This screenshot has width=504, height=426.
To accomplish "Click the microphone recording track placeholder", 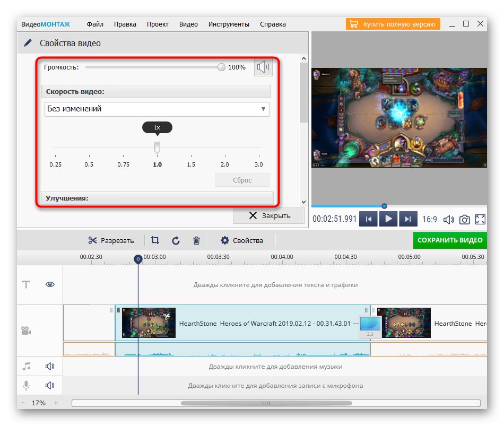I will coord(275,386).
